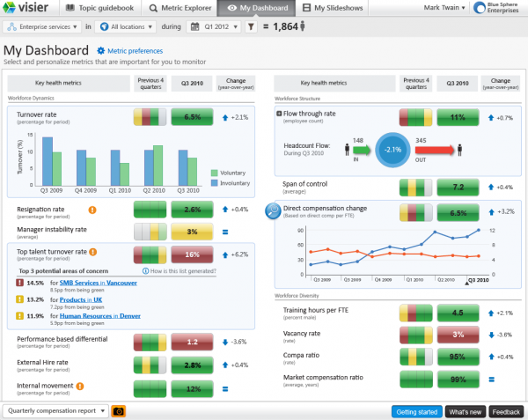Screen dimensions: 528x420
Task: Click the Headcount Flow -2.1% circle
Action: (x=392, y=150)
